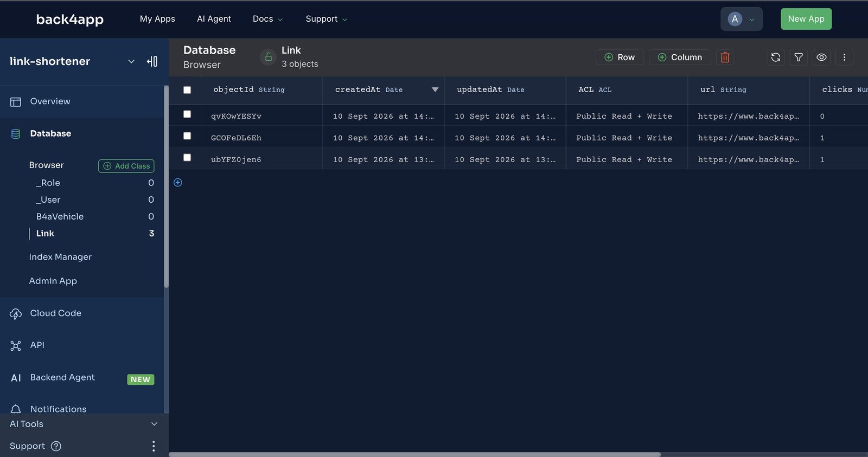Open My Apps in top navigation
This screenshot has width=868, height=457.
pyautogui.click(x=157, y=19)
